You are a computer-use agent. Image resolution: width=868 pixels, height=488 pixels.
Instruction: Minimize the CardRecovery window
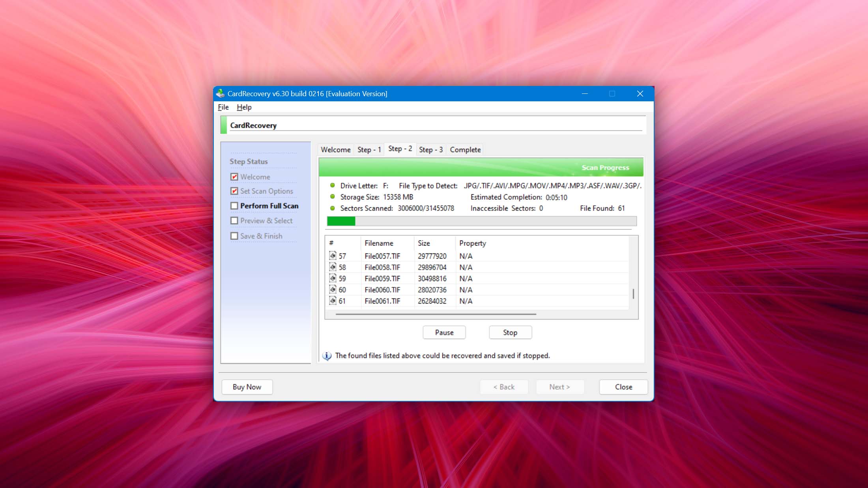tap(585, 93)
